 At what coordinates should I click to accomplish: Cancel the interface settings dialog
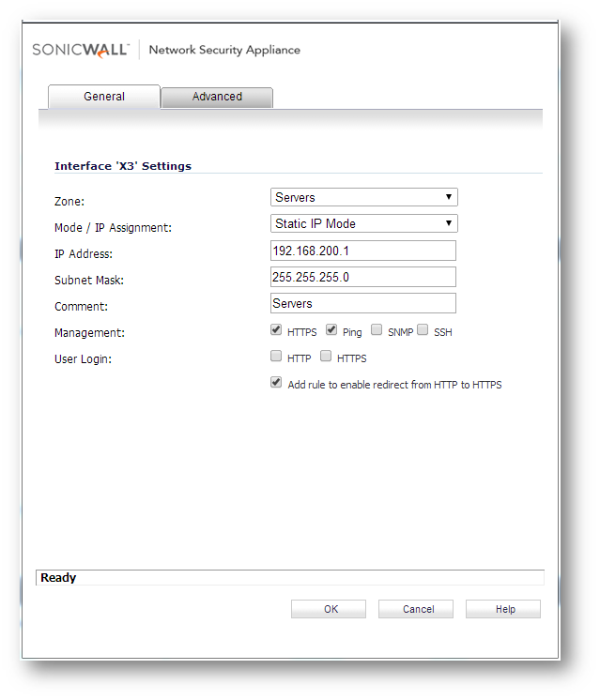416,609
